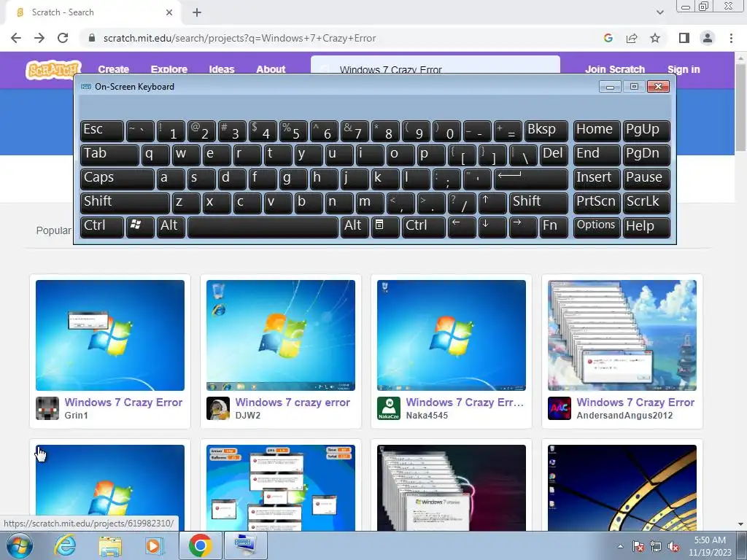The image size is (747, 560).
Task: Click the browser forward arrow
Action: click(39, 38)
